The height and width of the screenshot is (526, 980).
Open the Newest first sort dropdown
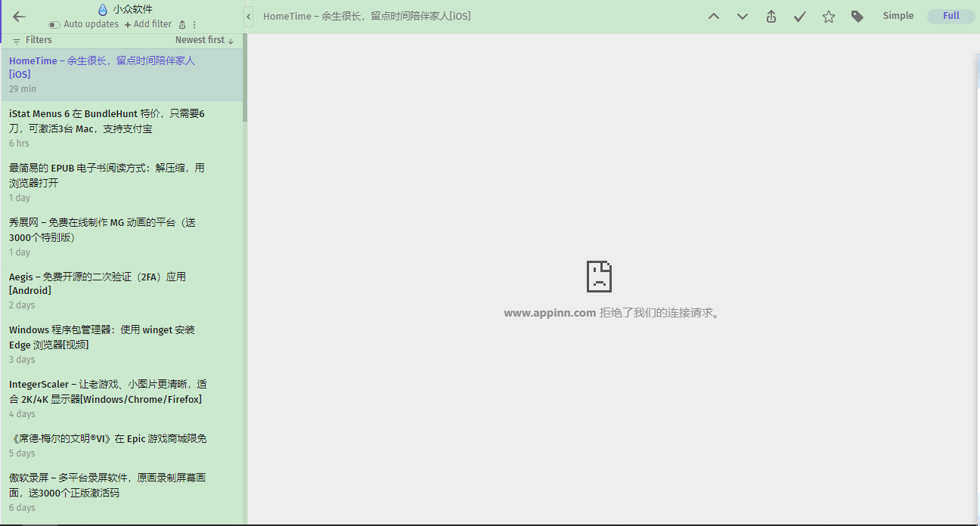click(x=204, y=40)
